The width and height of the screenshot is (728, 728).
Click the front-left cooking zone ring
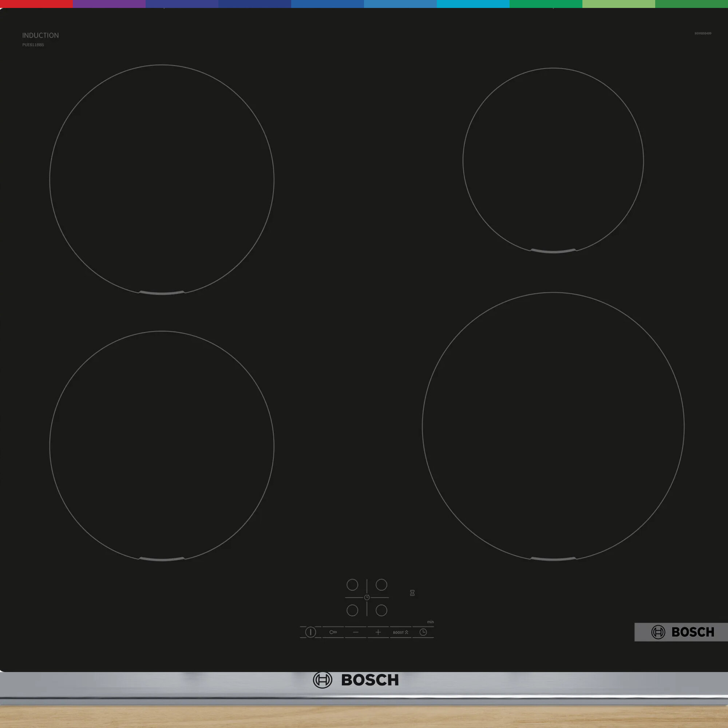pos(162,446)
